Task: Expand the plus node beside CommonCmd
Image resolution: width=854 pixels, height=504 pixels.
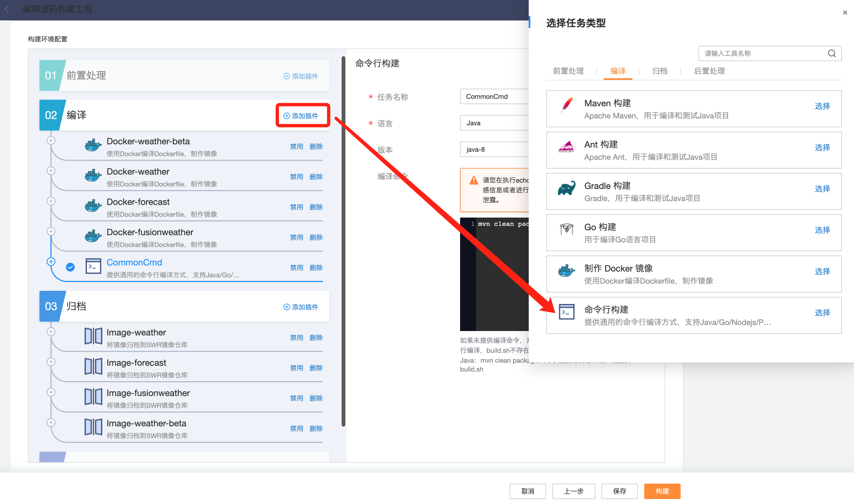Action: [51, 262]
